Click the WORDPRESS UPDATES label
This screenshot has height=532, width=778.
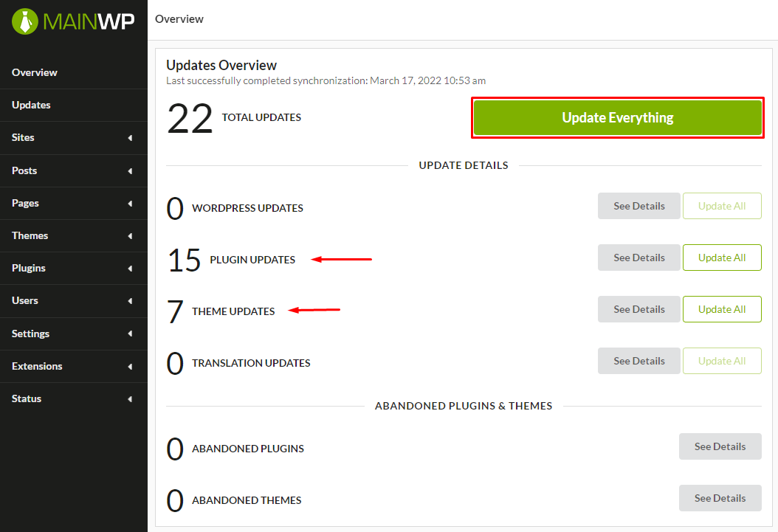coord(247,208)
